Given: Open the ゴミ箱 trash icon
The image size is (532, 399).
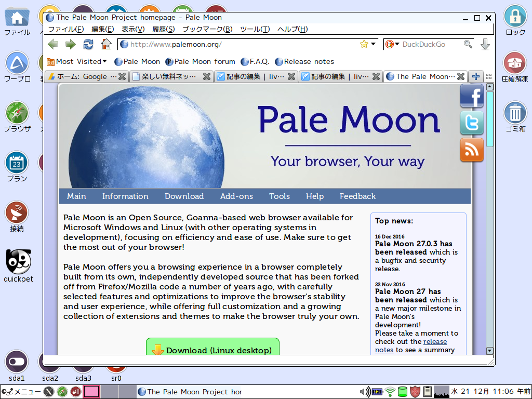Looking at the screenshot, I should click(x=515, y=117).
